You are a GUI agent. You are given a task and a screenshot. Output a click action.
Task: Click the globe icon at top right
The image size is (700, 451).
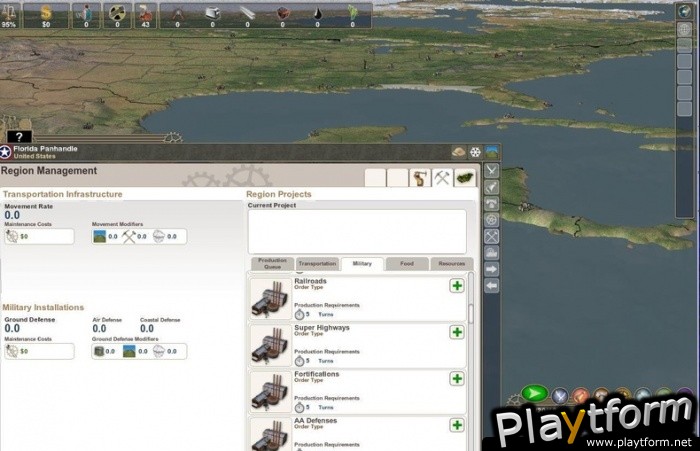click(x=684, y=11)
